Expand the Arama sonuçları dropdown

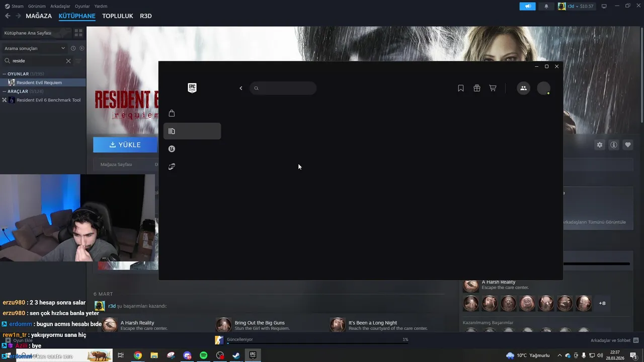[x=35, y=48]
